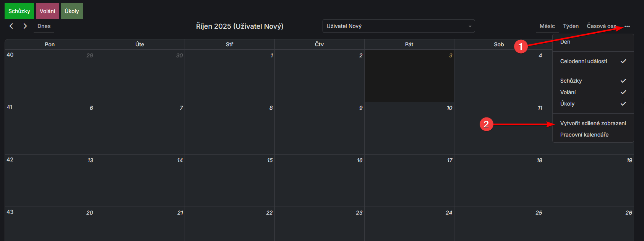Click the green Schůzky button
Screen dimensions: 644x241
click(x=19, y=11)
